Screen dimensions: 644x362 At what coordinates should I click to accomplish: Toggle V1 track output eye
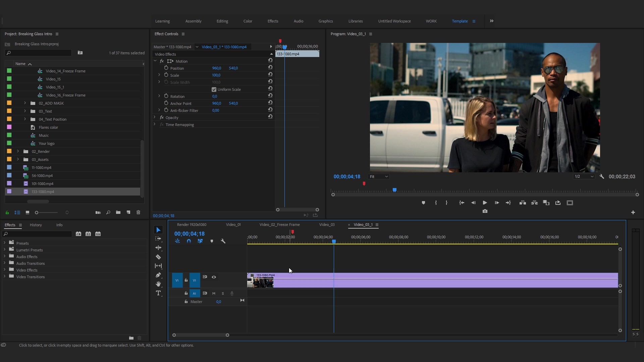coord(214,277)
